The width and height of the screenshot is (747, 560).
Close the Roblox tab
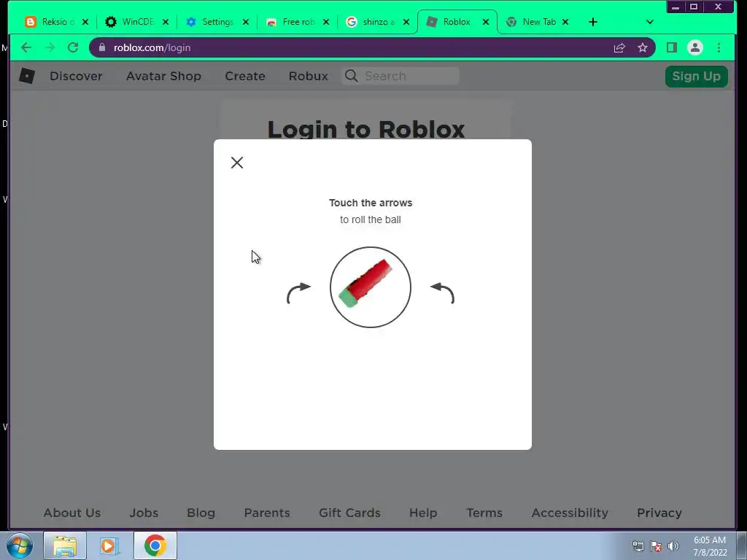[x=485, y=22]
